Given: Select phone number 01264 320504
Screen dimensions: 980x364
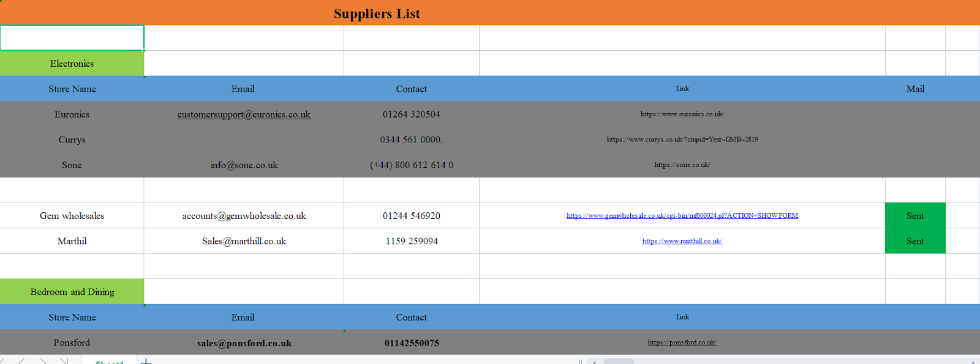Looking at the screenshot, I should pyautogui.click(x=412, y=114).
